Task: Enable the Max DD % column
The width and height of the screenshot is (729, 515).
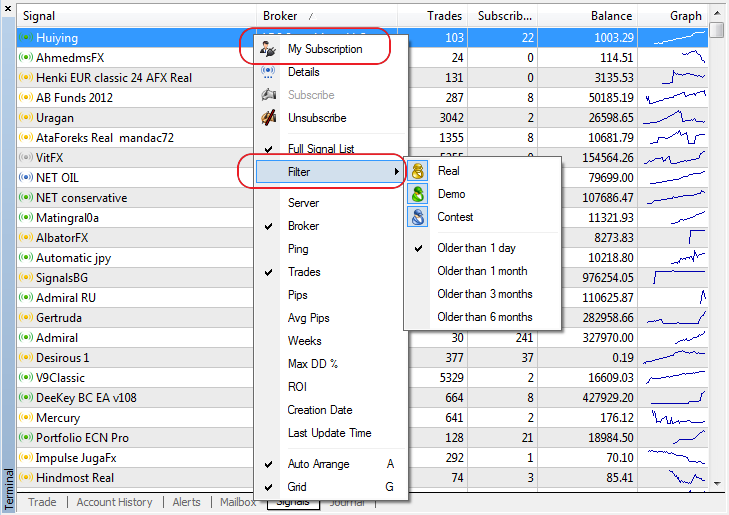Action: [312, 364]
